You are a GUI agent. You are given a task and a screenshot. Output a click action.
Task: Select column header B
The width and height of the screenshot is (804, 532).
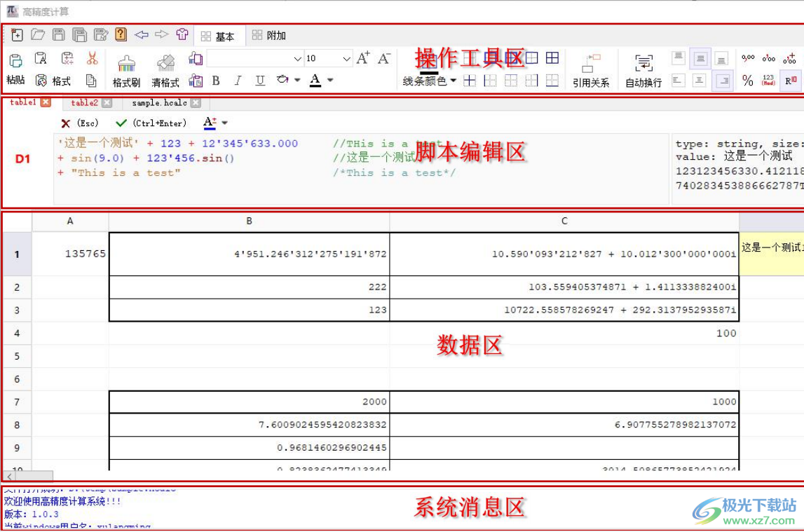[x=250, y=221]
